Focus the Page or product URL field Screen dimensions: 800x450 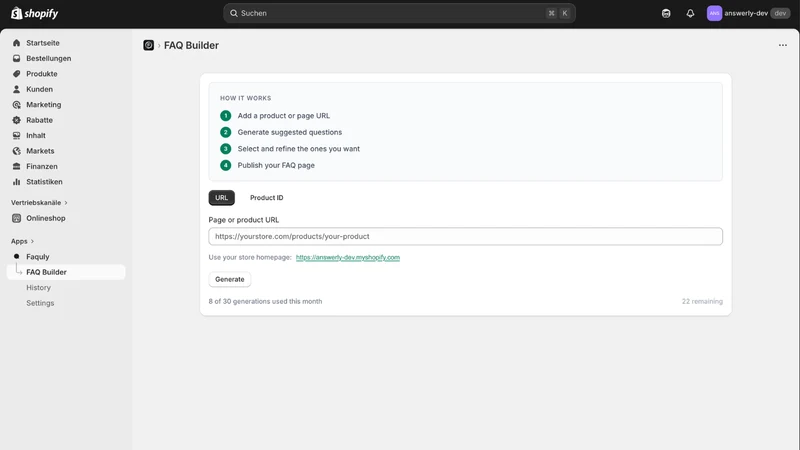click(x=465, y=236)
